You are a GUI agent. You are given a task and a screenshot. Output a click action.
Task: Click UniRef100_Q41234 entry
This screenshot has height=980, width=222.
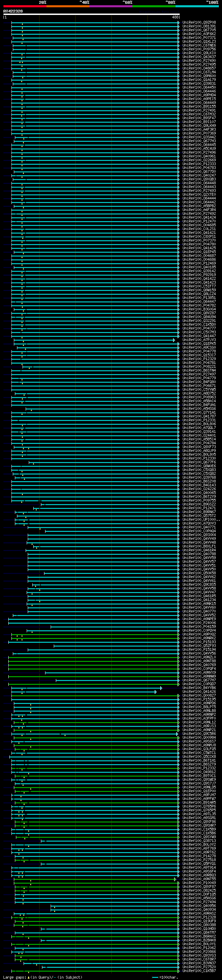199,600
